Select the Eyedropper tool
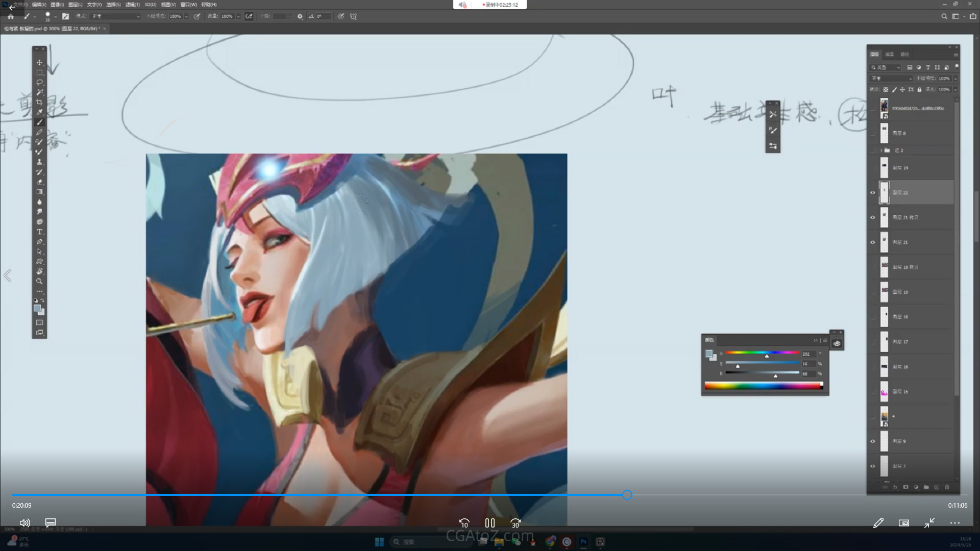 (x=39, y=112)
